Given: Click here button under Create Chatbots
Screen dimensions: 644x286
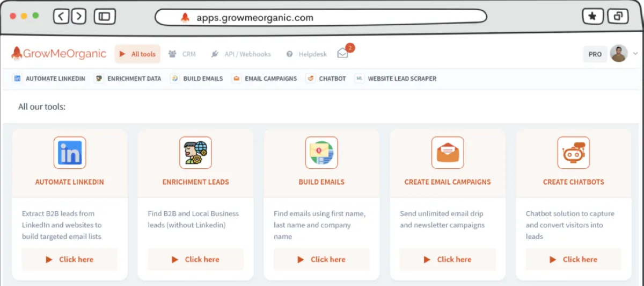Looking at the screenshot, I should [574, 259].
